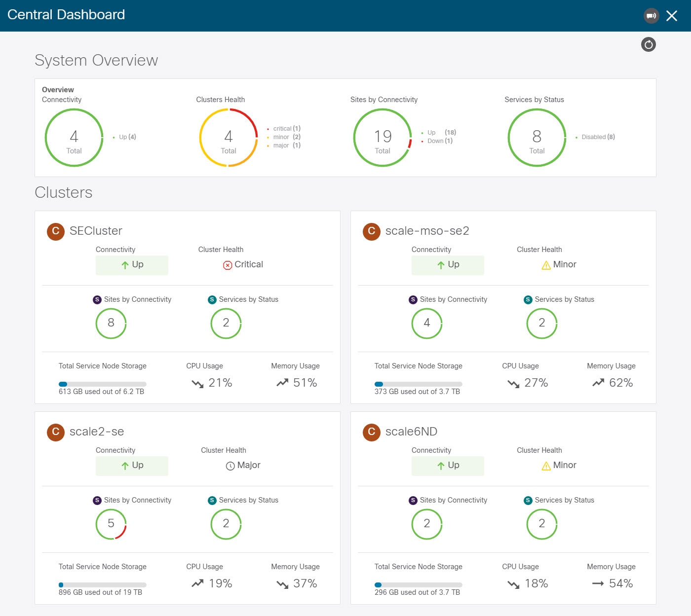Image resolution: width=691 pixels, height=616 pixels.
Task: Click scale6ND '54%' memory usage value
Action: [x=621, y=583]
